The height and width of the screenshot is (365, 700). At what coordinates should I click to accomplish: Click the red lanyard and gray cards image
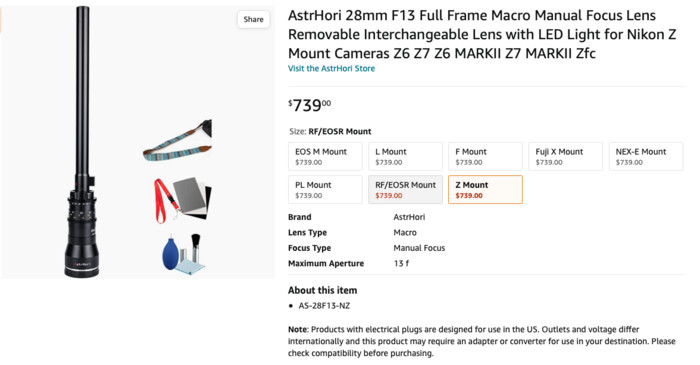coord(183,200)
